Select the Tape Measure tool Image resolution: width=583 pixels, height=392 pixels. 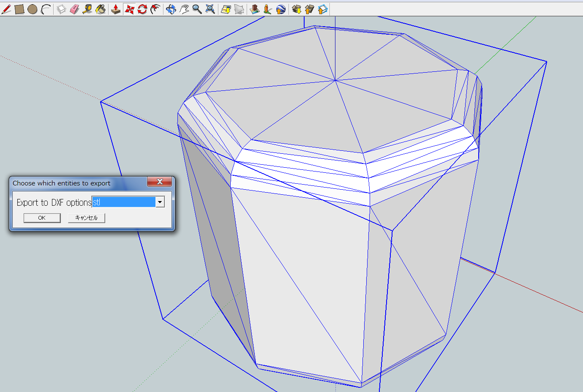click(x=88, y=8)
